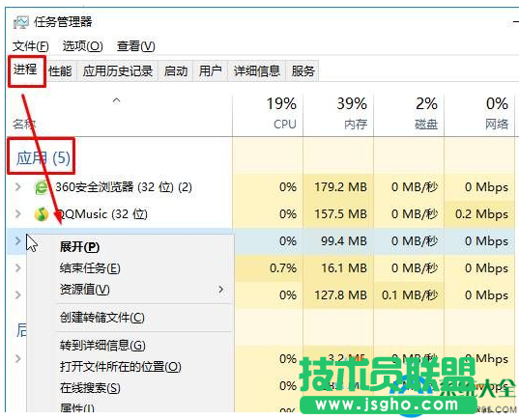Expand the process row using 127.8 MB
519x420 pixels.
[x=17, y=294]
